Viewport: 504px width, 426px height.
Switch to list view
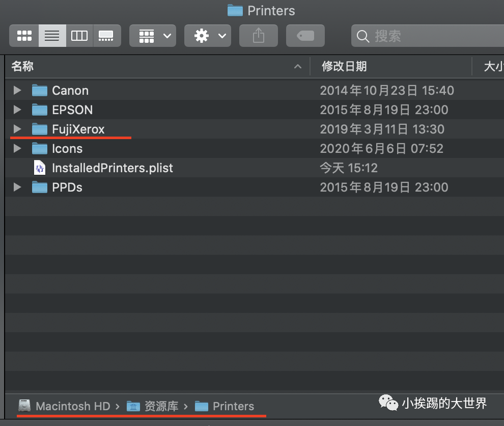(52, 36)
